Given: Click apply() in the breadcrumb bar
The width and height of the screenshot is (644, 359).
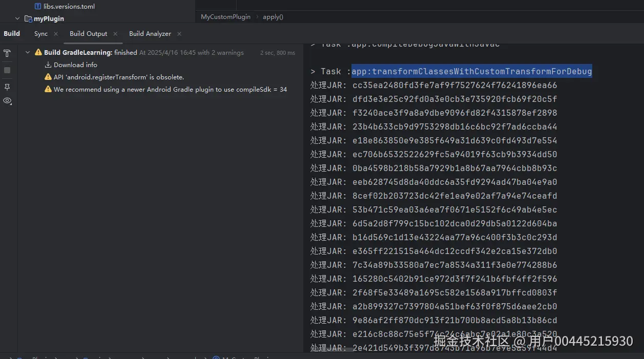Looking at the screenshot, I should point(273,17).
